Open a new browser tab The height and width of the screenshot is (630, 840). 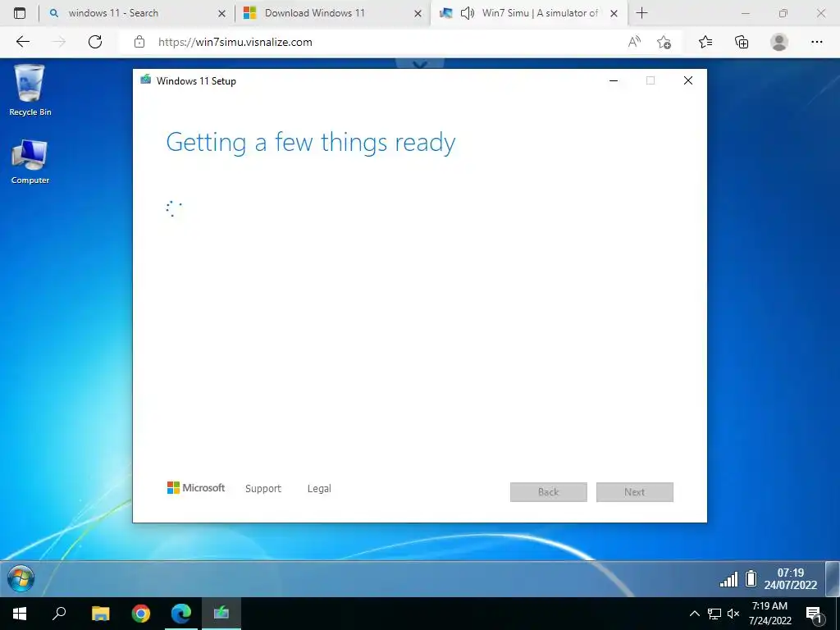tap(641, 13)
